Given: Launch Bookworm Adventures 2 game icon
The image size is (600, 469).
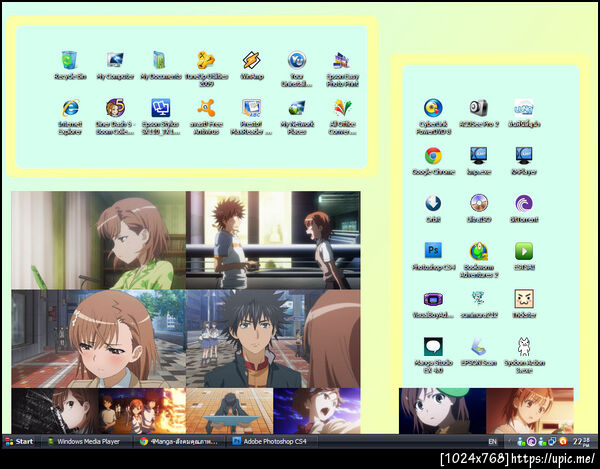Looking at the screenshot, I should [x=479, y=251].
